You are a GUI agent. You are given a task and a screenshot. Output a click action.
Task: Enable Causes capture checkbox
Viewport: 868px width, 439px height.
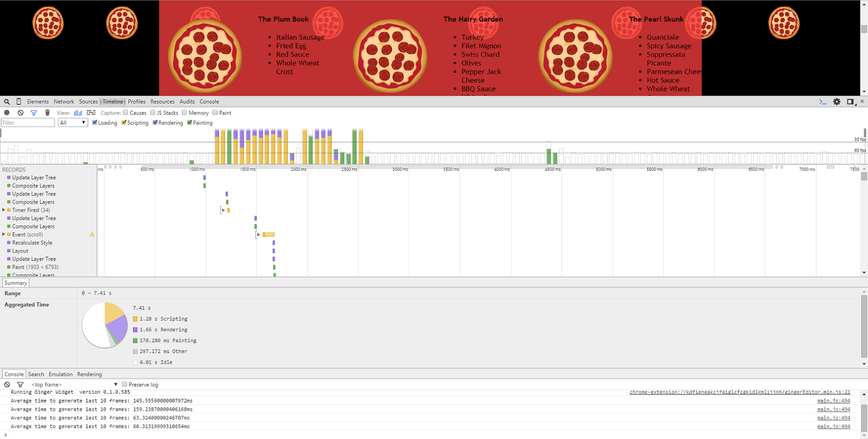pos(126,113)
